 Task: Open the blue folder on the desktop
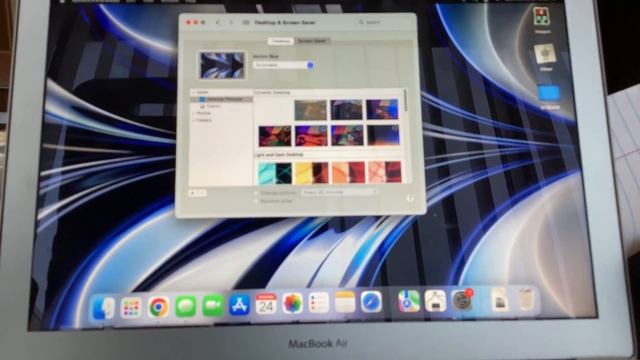point(549,94)
